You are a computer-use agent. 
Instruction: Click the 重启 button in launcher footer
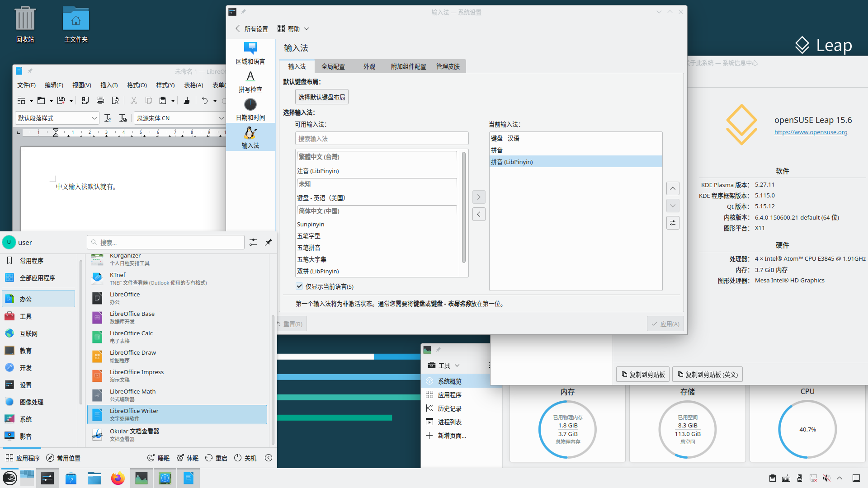click(216, 458)
